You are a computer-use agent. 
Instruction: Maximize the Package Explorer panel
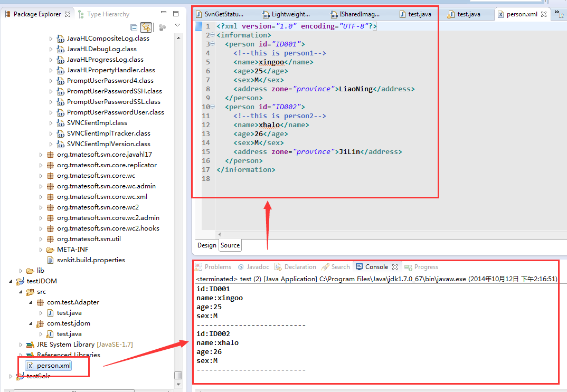(176, 14)
